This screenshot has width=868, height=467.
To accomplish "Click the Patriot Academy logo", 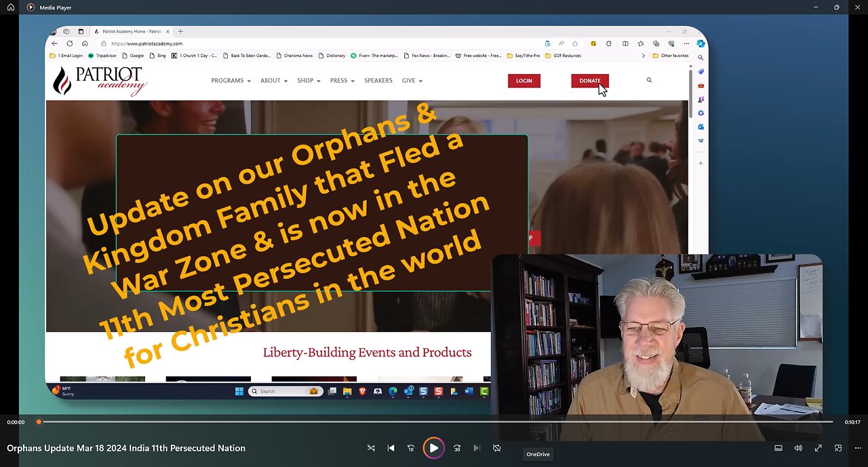I will 100,81.
